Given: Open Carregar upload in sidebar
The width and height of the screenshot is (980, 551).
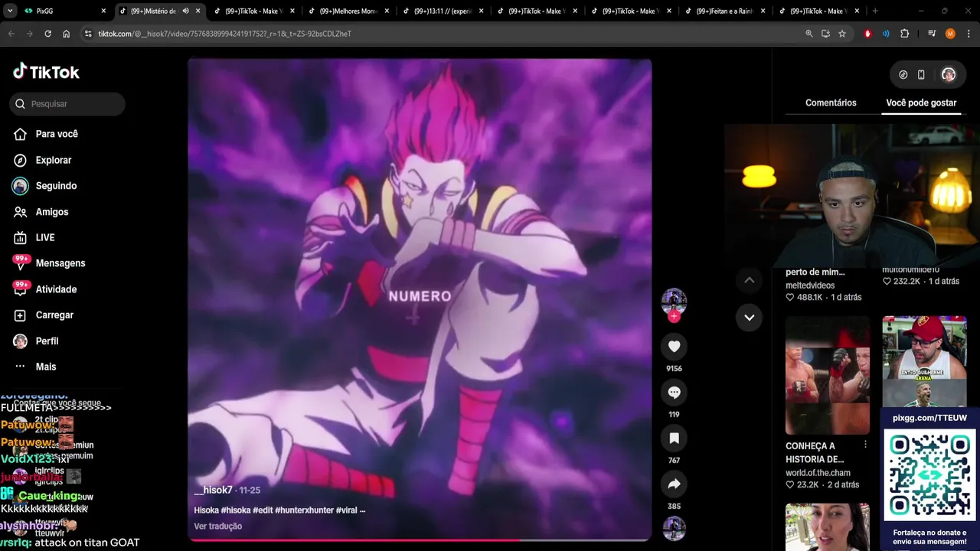Looking at the screenshot, I should click(x=43, y=315).
